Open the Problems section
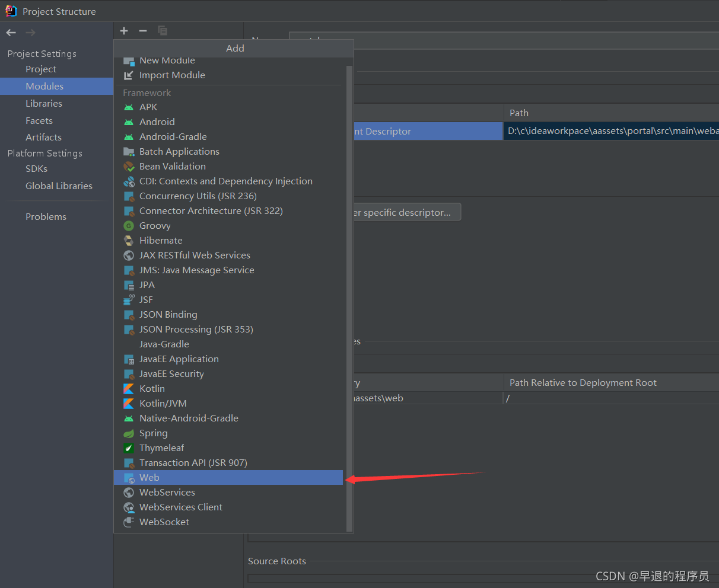Screen dimensions: 719x588 click(x=46, y=216)
